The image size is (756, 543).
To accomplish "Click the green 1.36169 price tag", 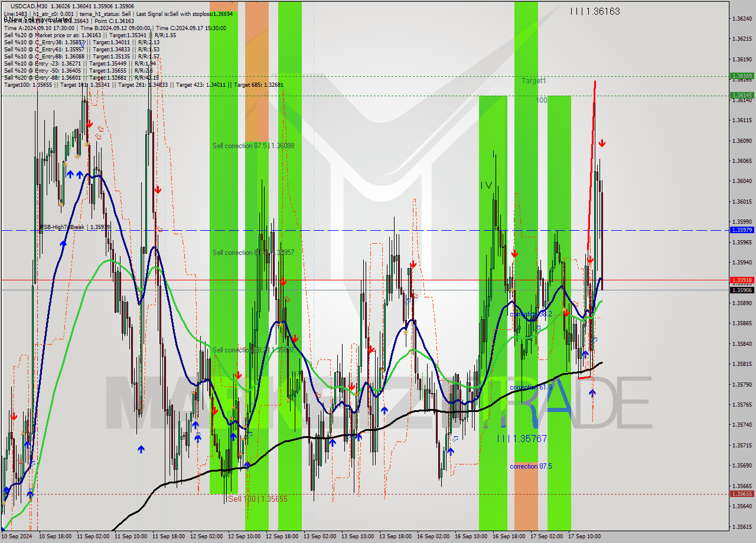I will tap(741, 76).
